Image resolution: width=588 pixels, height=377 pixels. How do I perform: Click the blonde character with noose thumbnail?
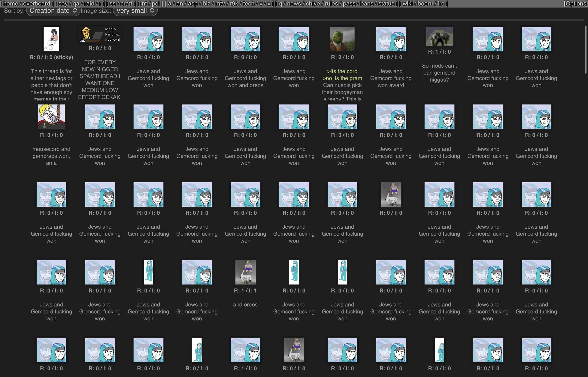coord(51,117)
